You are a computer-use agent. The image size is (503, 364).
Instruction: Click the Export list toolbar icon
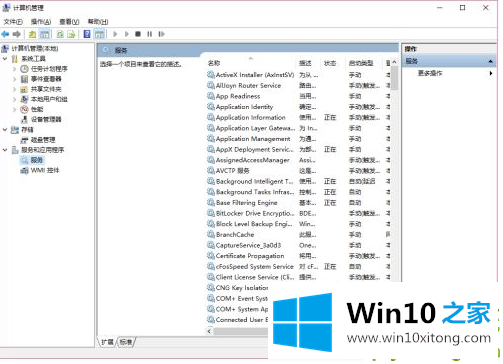pyautogui.click(x=71, y=34)
